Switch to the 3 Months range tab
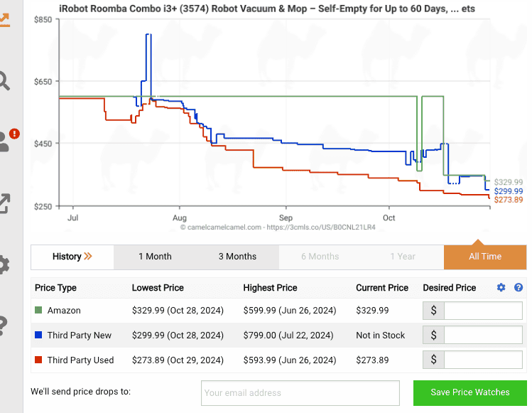 (237, 257)
